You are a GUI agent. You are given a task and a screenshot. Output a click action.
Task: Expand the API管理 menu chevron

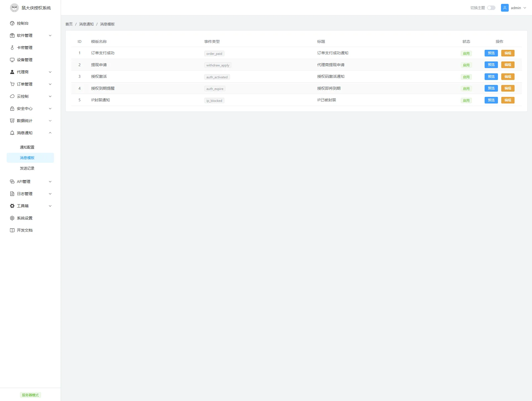click(50, 182)
